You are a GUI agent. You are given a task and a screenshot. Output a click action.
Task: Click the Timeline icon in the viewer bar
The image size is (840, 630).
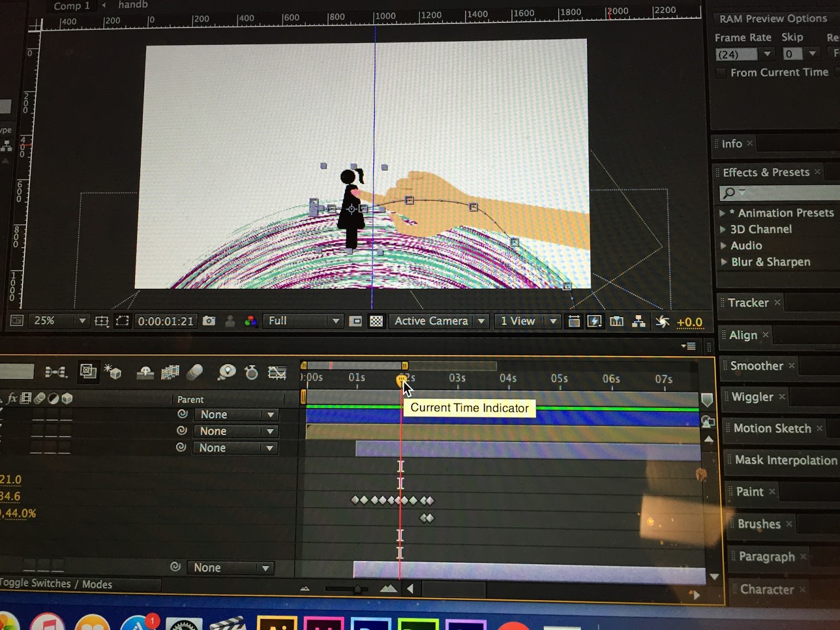616,321
